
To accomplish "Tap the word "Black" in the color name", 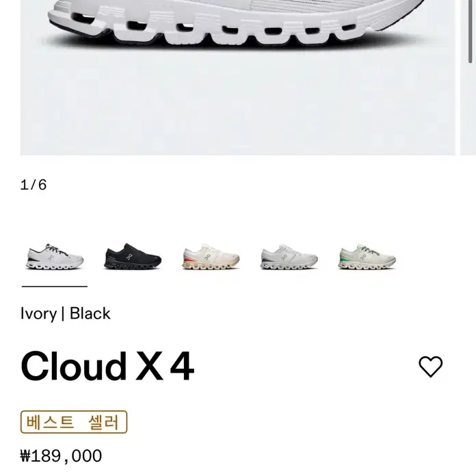I will click(x=90, y=313).
